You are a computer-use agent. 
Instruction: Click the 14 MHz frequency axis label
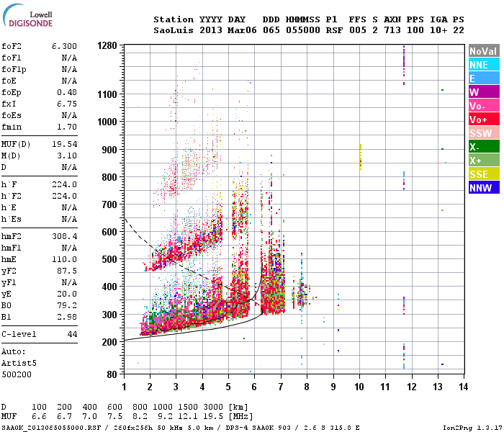click(x=463, y=387)
